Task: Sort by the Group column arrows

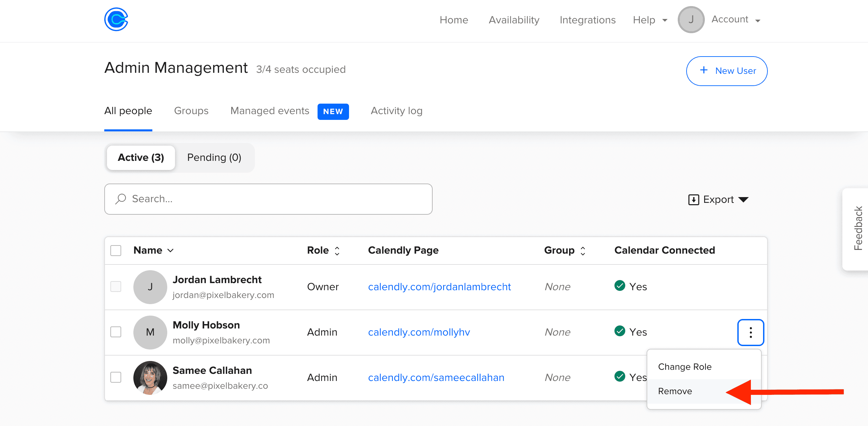Action: (583, 251)
